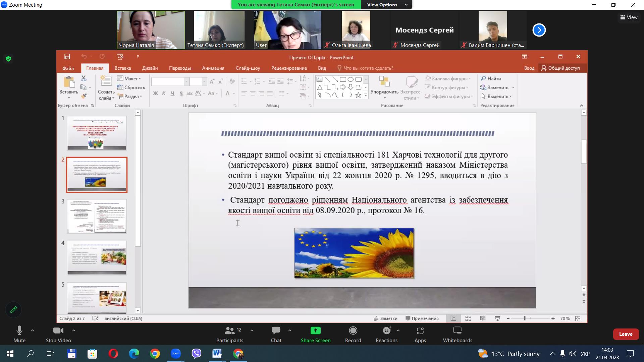The image size is (644, 362).
Task: Open the View Options dropdown
Action: 386,5
